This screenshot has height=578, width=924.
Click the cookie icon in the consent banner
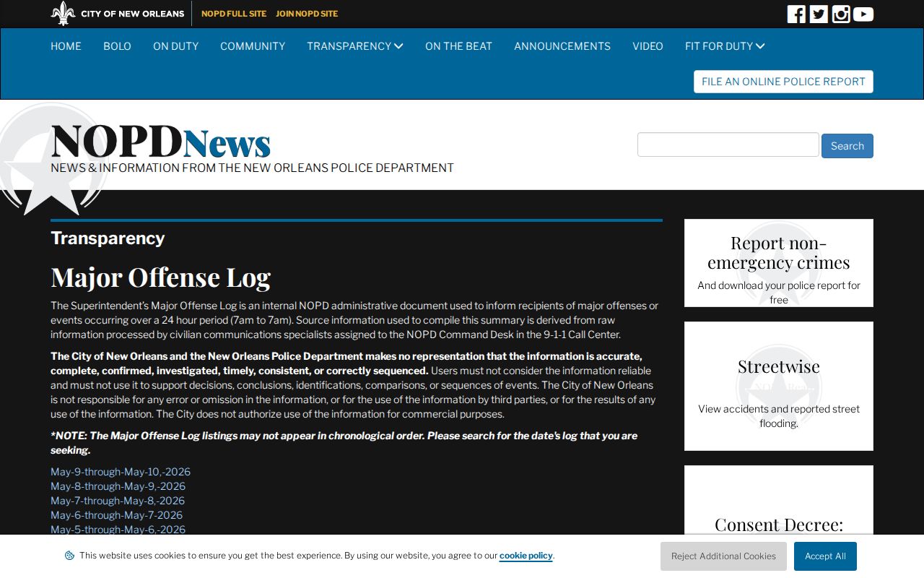click(x=69, y=556)
